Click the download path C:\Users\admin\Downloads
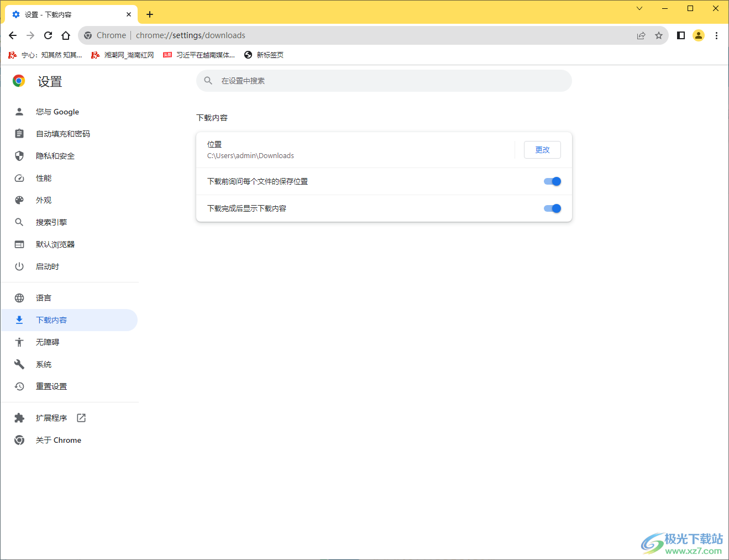This screenshot has height=560, width=729. pyautogui.click(x=250, y=156)
